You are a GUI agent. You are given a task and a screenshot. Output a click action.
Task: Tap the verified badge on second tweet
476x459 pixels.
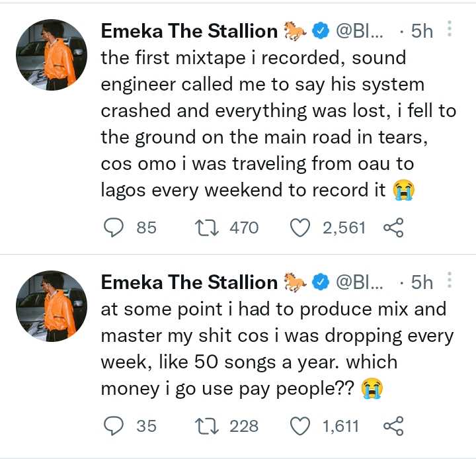click(321, 282)
